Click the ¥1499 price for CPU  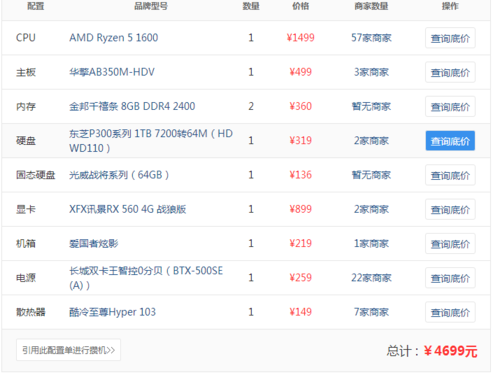pyautogui.click(x=300, y=38)
